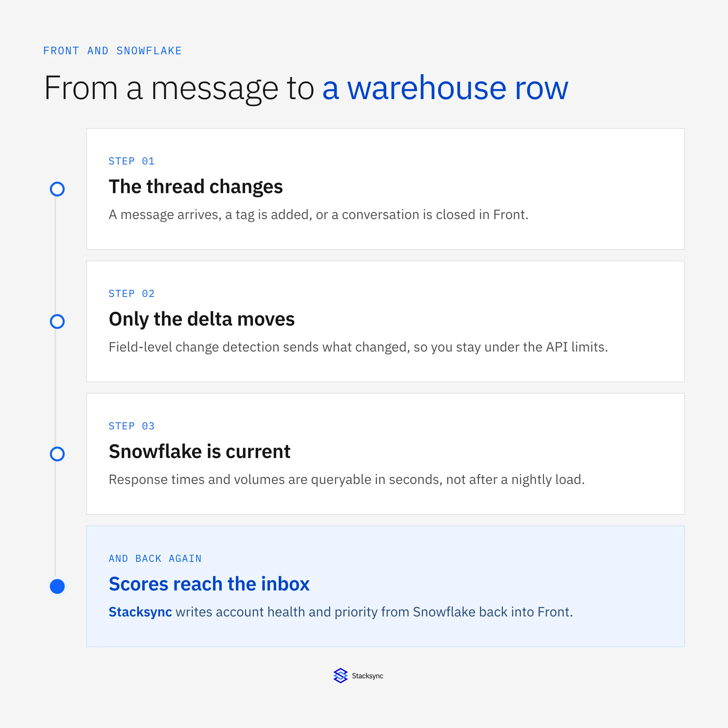The height and width of the screenshot is (728, 728).
Task: Click the Stacksync logo icon at the bottom
Action: [x=340, y=676]
